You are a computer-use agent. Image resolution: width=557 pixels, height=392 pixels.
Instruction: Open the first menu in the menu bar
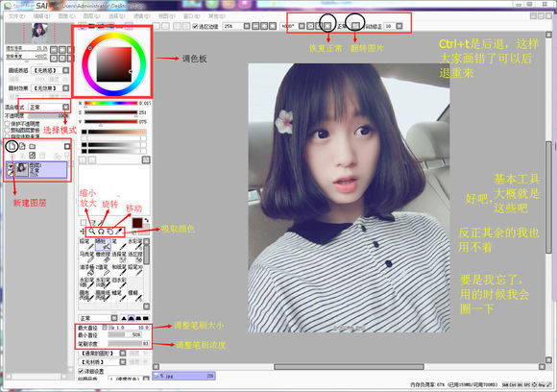click(x=16, y=16)
